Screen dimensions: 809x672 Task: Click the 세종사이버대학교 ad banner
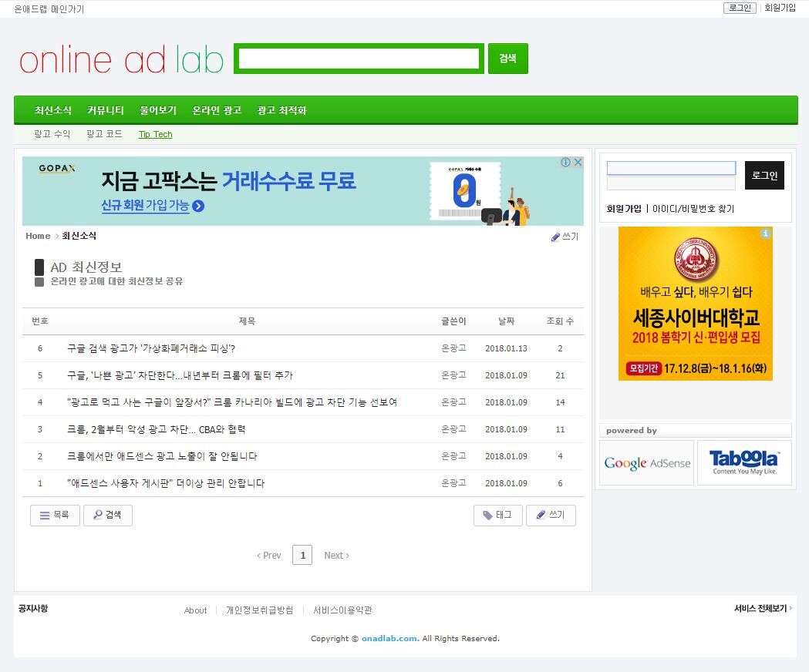(695, 304)
